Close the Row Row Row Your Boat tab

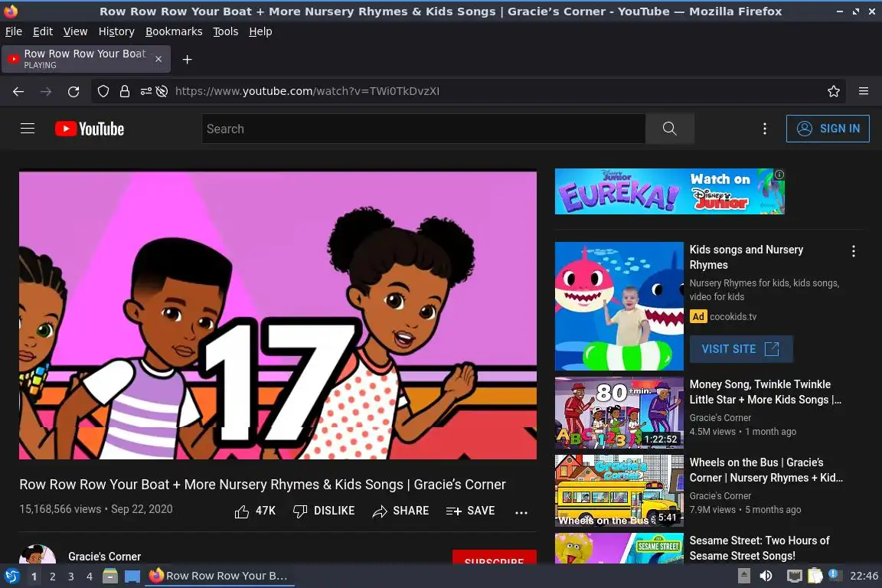click(158, 59)
